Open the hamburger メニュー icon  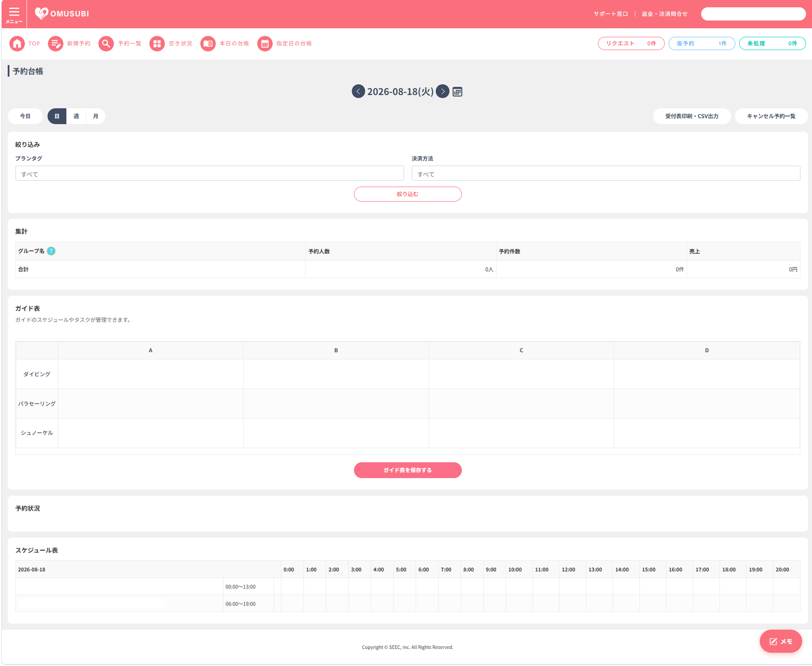(14, 14)
